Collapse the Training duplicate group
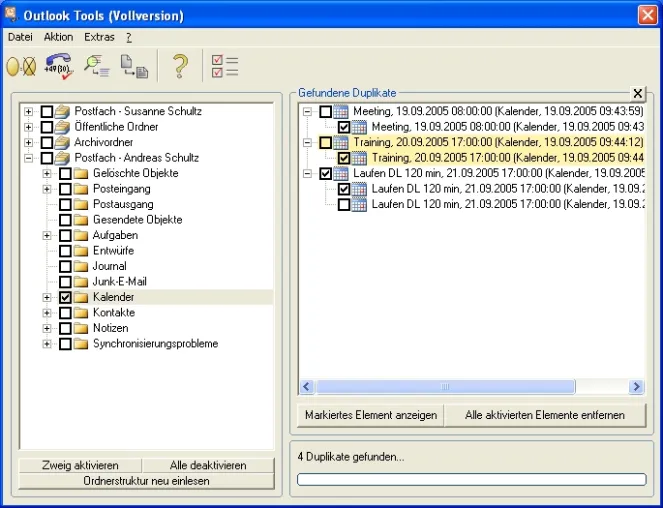Screen dimensions: 663x508 (307, 143)
